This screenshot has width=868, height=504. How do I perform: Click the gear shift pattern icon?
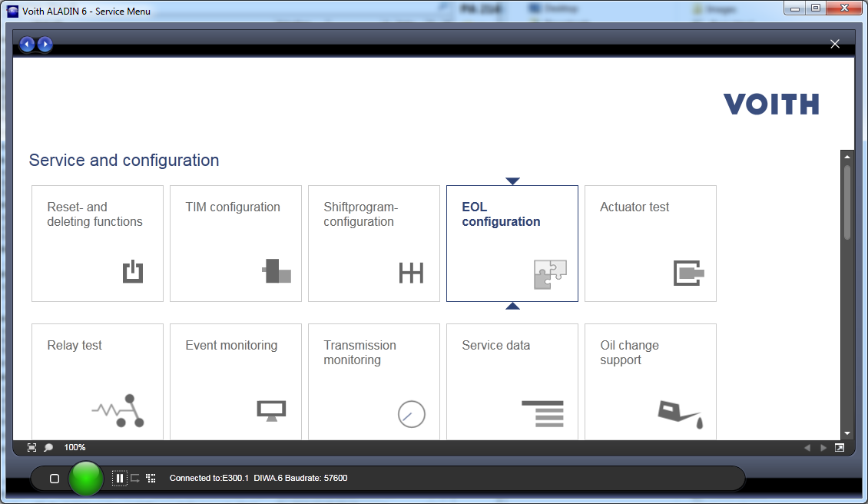pyautogui.click(x=411, y=273)
